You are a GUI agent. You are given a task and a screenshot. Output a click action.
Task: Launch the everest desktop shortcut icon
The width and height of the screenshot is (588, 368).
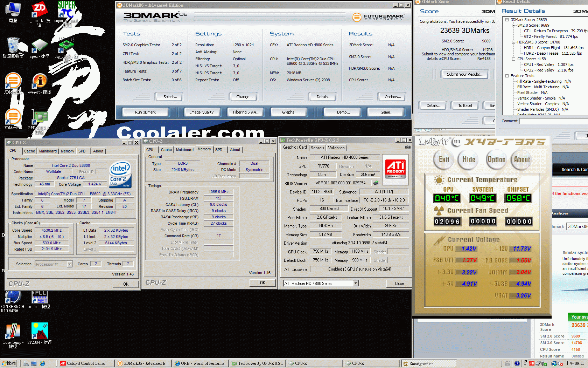pos(40,84)
